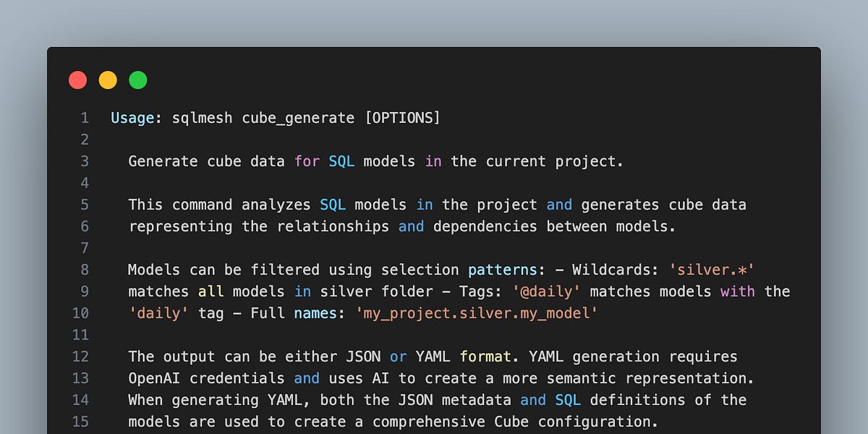The width and height of the screenshot is (868, 434).
Task: Click the yellow minimize dot
Action: click(108, 80)
